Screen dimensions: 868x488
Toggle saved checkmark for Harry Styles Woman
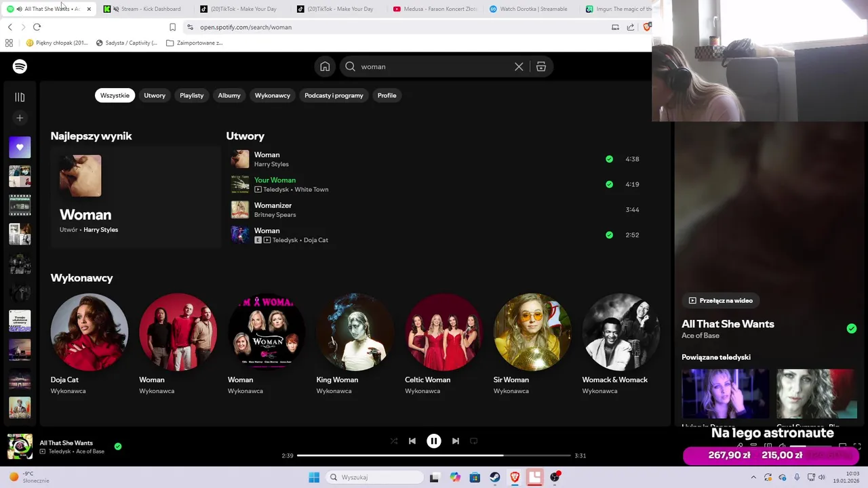[609, 159]
